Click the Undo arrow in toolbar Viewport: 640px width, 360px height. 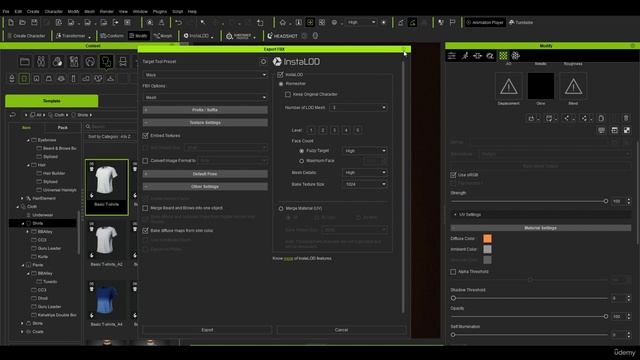click(x=178, y=22)
